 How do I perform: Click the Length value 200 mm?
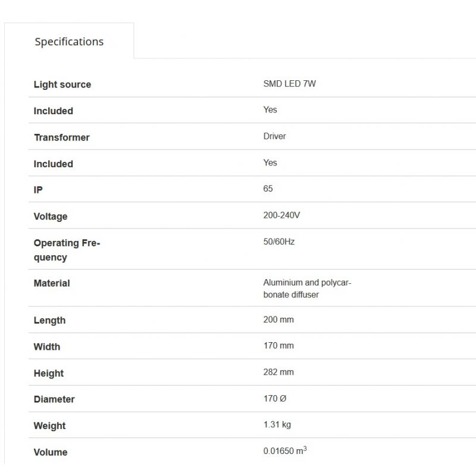(x=278, y=320)
